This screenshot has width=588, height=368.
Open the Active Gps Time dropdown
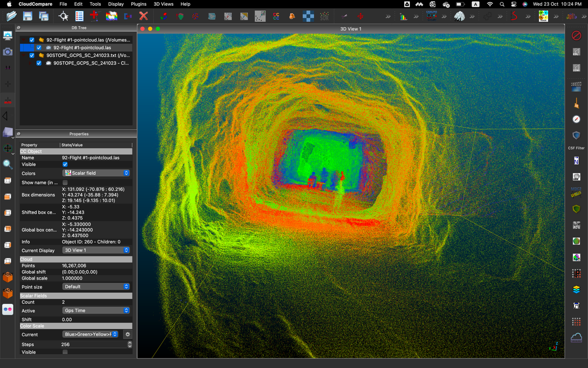(96, 311)
